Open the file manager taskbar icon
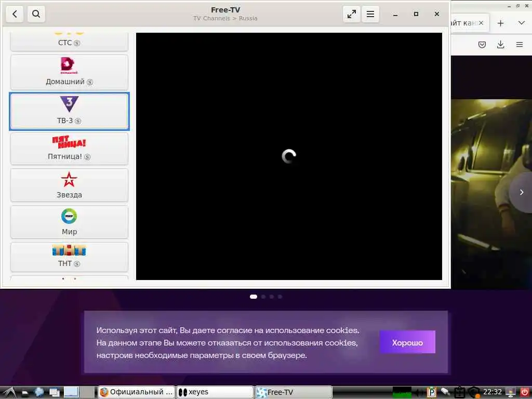 point(25,393)
